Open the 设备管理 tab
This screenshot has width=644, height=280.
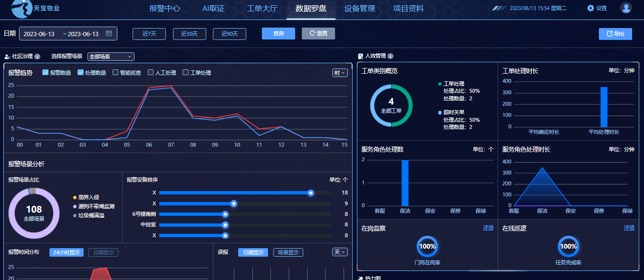coord(359,9)
